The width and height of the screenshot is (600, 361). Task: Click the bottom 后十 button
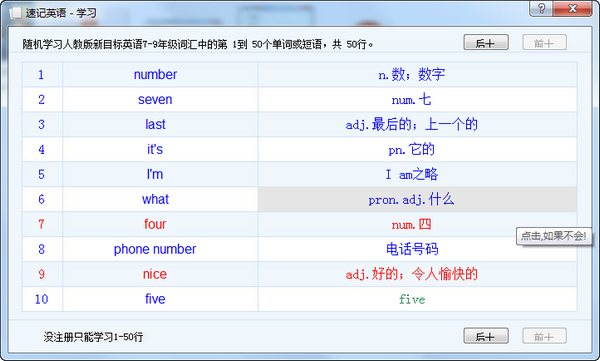486,336
